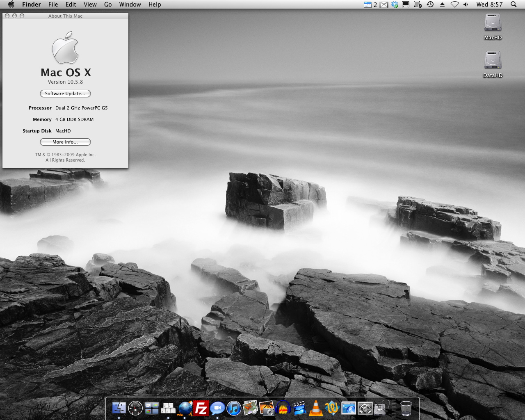Open the AirPort Wi-Fi status menu

(x=454, y=5)
